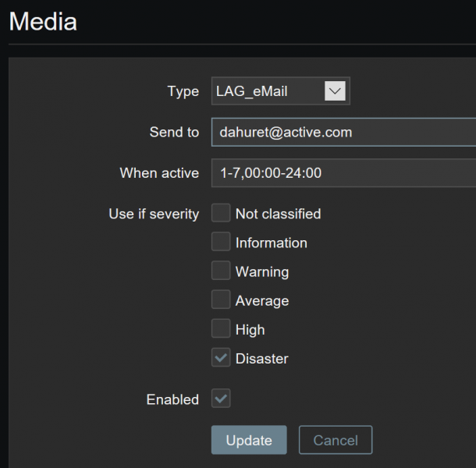This screenshot has width=476, height=468.
Task: Click the Media page heading
Action: 43,21
